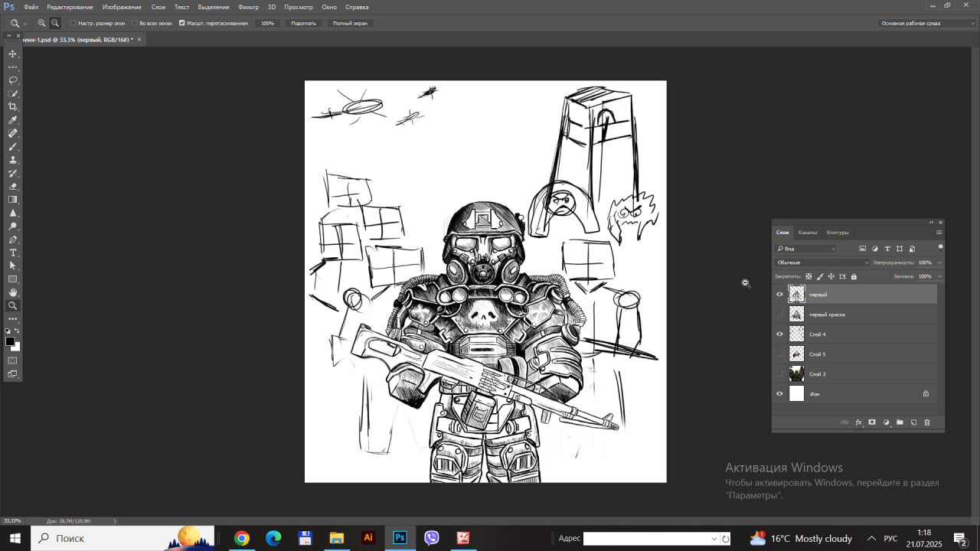Open the layer fill dropdown arrow

pos(939,276)
